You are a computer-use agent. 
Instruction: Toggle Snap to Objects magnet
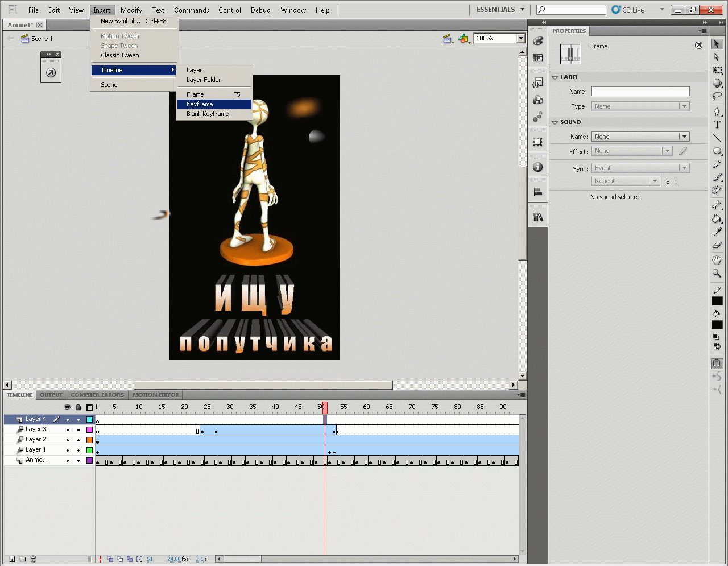pyautogui.click(x=717, y=363)
